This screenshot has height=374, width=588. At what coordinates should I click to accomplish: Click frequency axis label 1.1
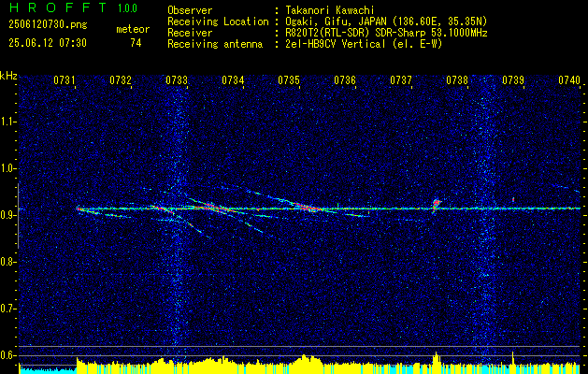coord(7,122)
